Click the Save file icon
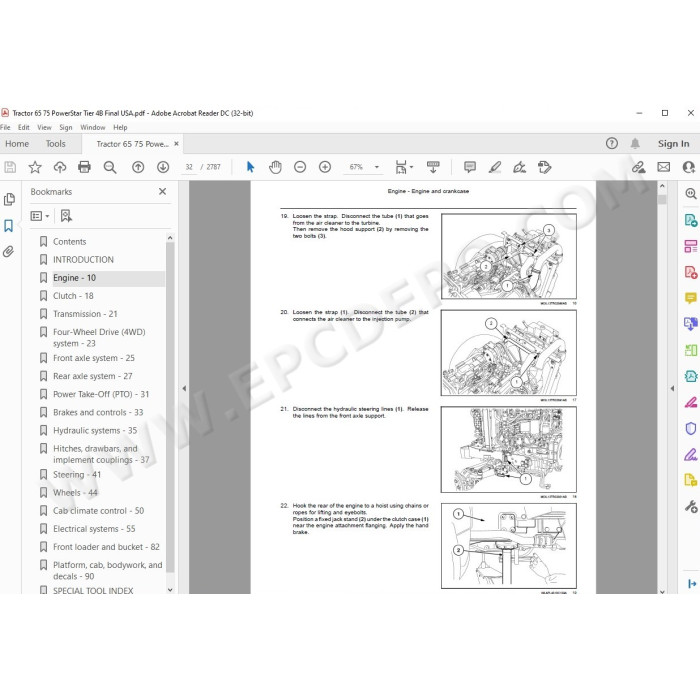Image resolution: width=700 pixels, height=700 pixels. 10,167
